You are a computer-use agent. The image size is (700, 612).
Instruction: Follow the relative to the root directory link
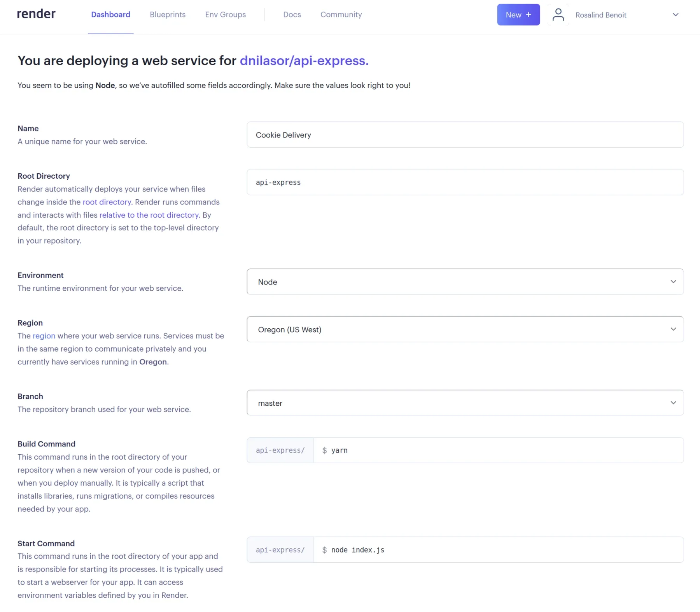pyautogui.click(x=149, y=215)
